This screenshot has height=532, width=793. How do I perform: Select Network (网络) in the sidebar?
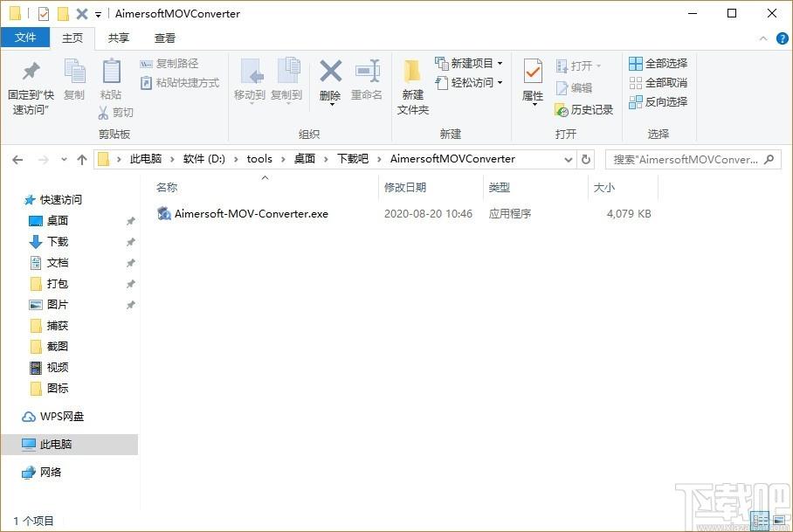pyautogui.click(x=41, y=473)
